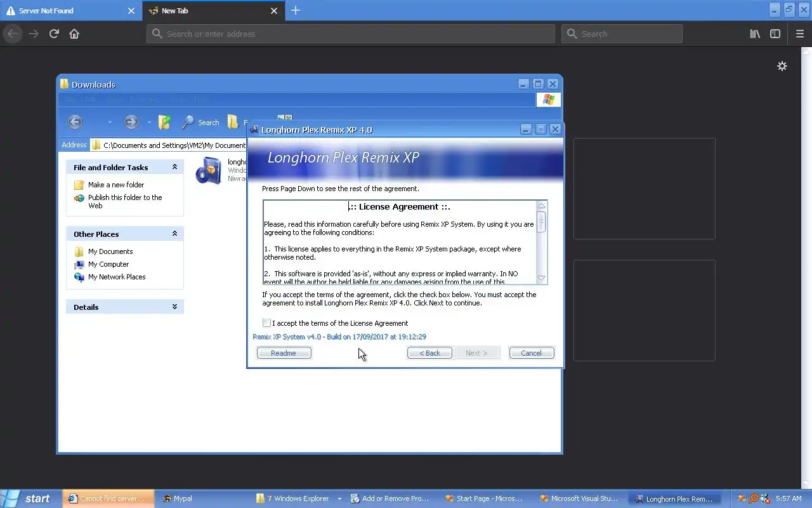Image resolution: width=812 pixels, height=508 pixels.
Task: Close the New Tab browser tab
Action: (x=274, y=11)
